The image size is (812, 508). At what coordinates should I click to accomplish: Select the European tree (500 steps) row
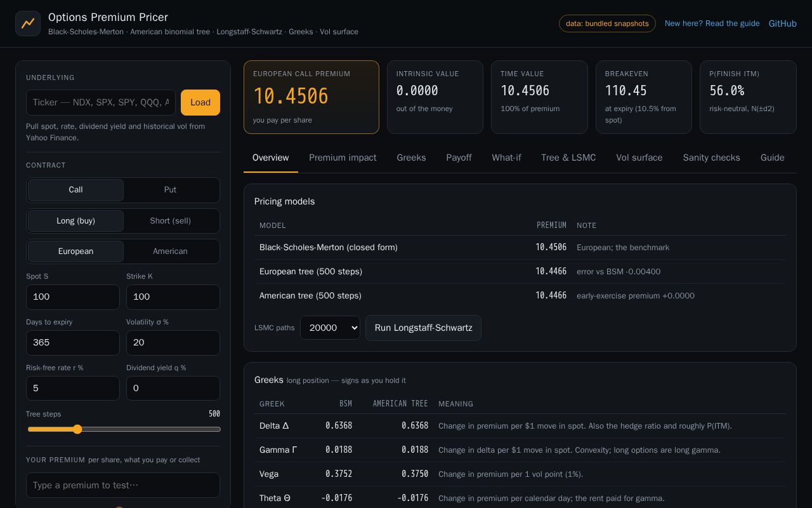click(520, 272)
